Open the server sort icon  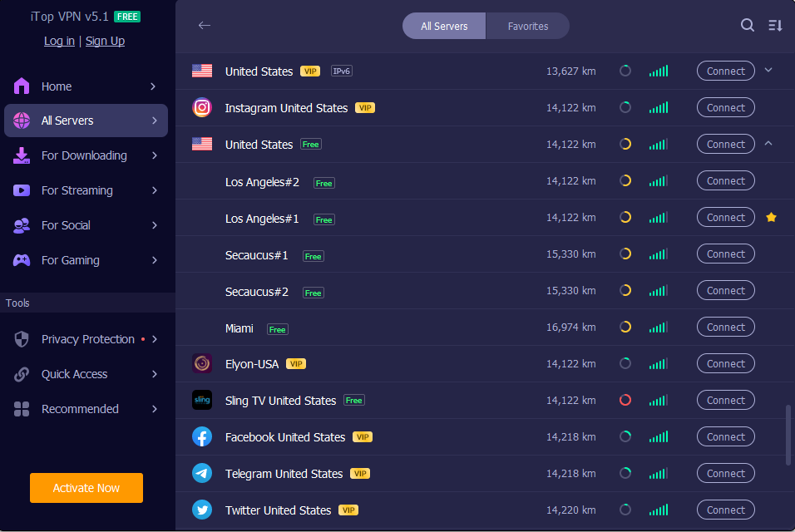pyautogui.click(x=775, y=25)
